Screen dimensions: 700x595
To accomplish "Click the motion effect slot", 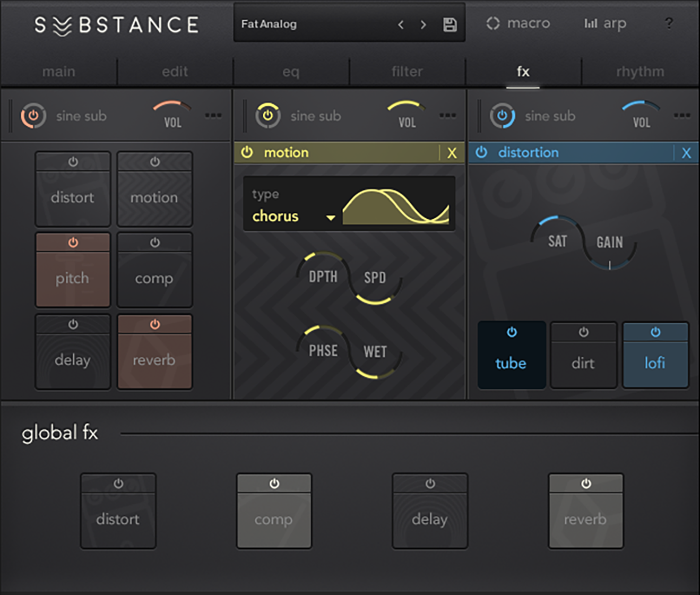I will pos(154,189).
